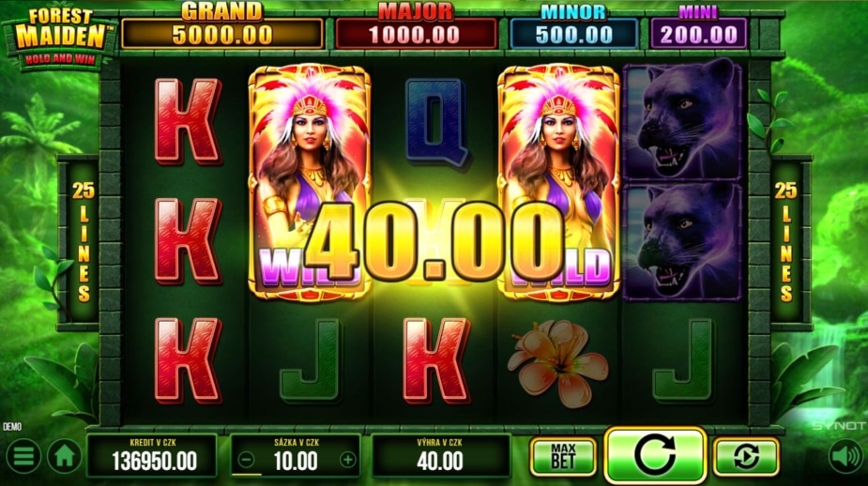Click the top black panther symbol
868x486 pixels.
click(x=683, y=120)
